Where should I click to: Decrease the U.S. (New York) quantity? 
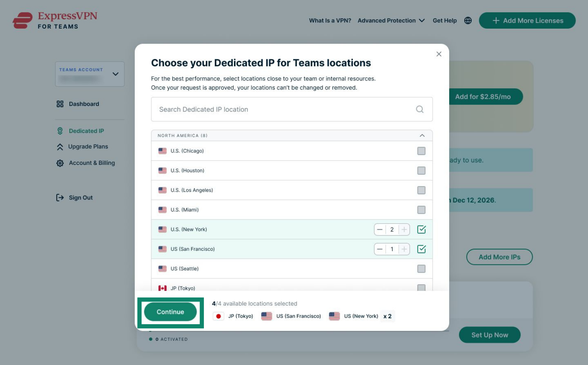[x=380, y=230]
